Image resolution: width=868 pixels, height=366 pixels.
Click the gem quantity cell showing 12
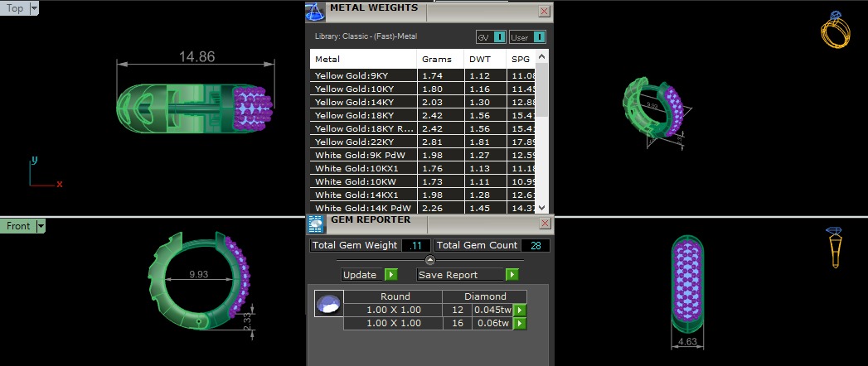(458, 311)
